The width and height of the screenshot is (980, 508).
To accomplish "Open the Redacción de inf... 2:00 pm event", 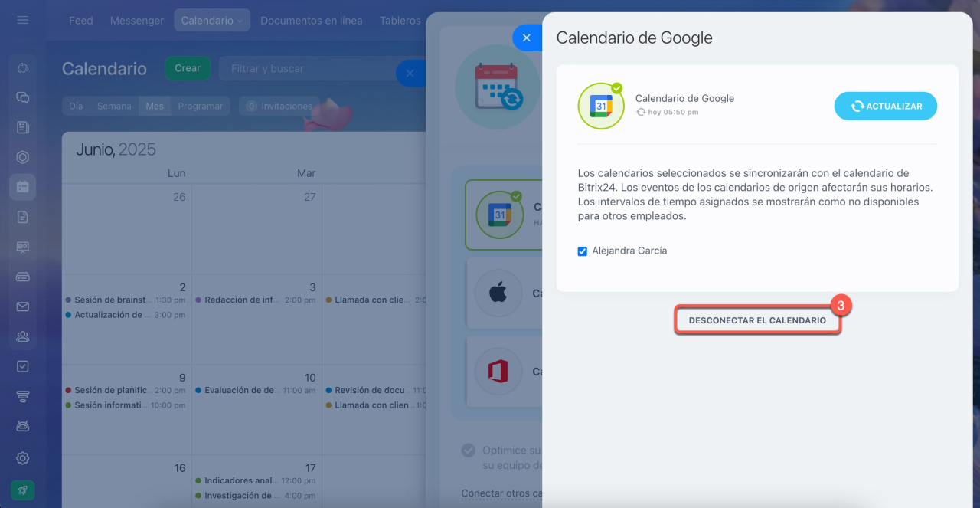I will [256, 300].
